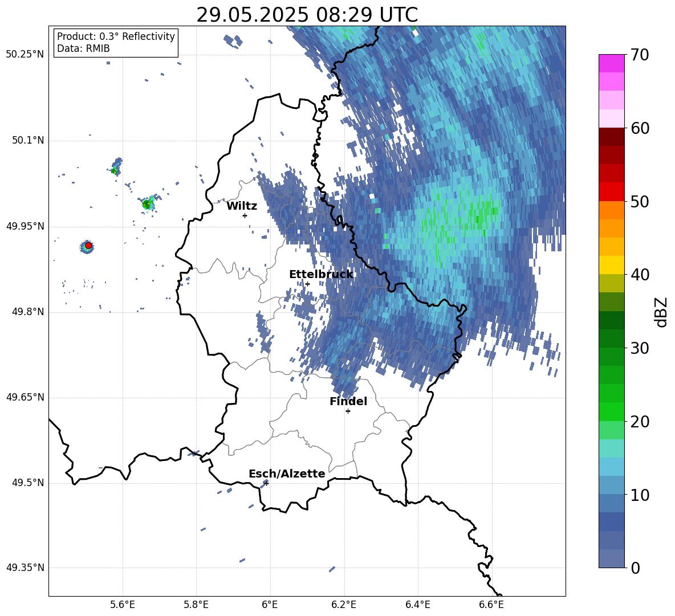Click the title '29.05.2025 08:29 UTC'
Viewport: 675px width, 616px height.
coord(307,15)
